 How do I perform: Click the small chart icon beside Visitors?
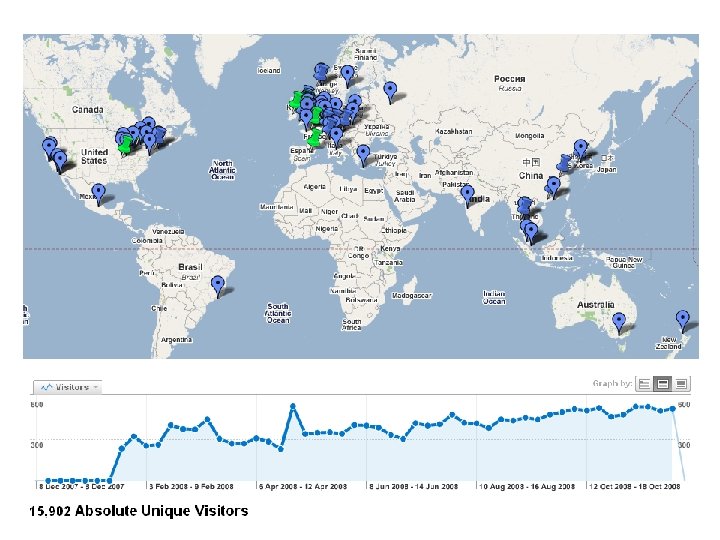(46, 388)
